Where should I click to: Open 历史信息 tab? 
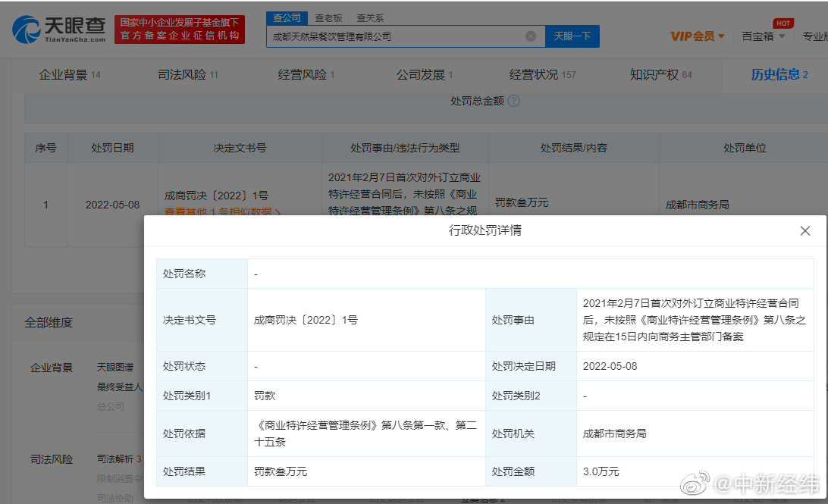[779, 75]
